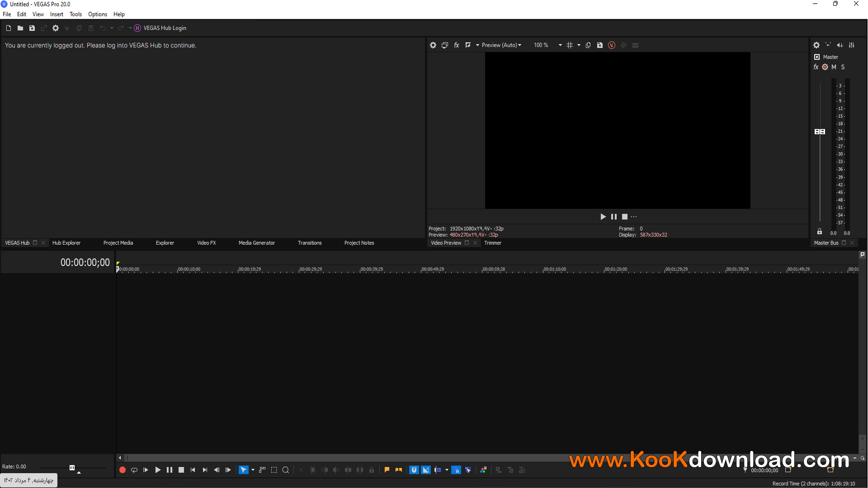Stop in the video preview window

(x=625, y=217)
